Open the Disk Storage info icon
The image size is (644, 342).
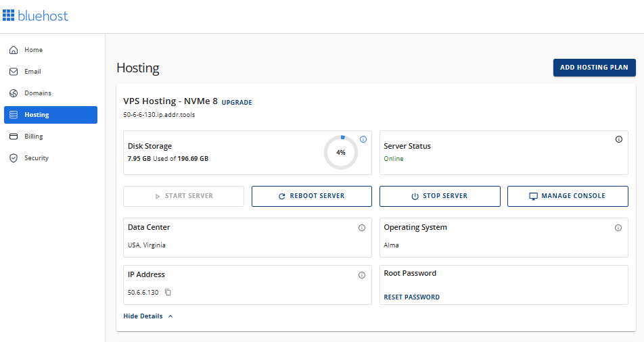(x=363, y=139)
